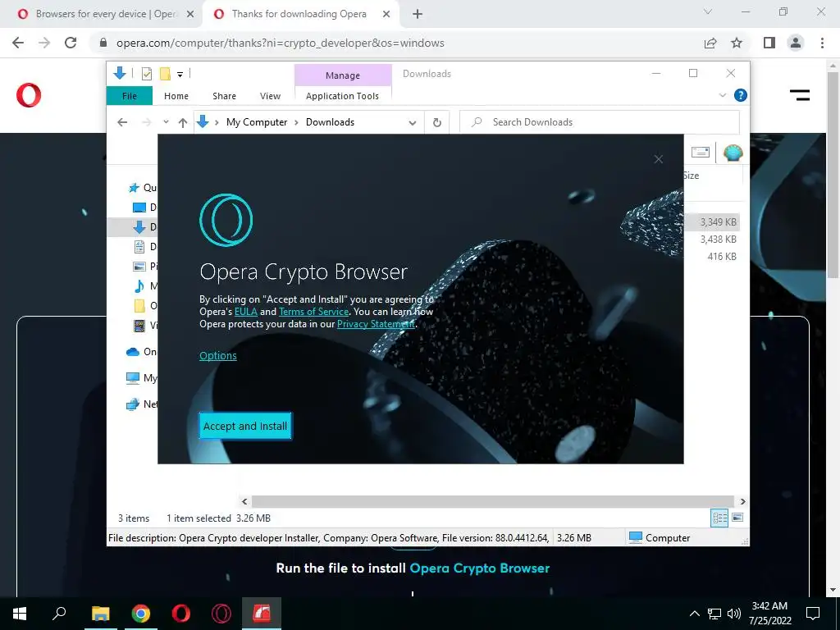
Task: Click the Opera Crypto Browser logo in installer
Action: point(226,220)
